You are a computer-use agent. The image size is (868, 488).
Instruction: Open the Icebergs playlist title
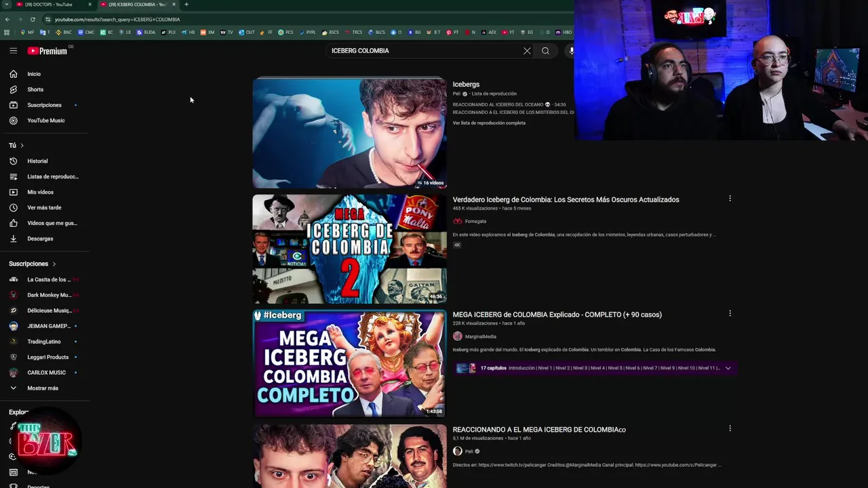(466, 84)
